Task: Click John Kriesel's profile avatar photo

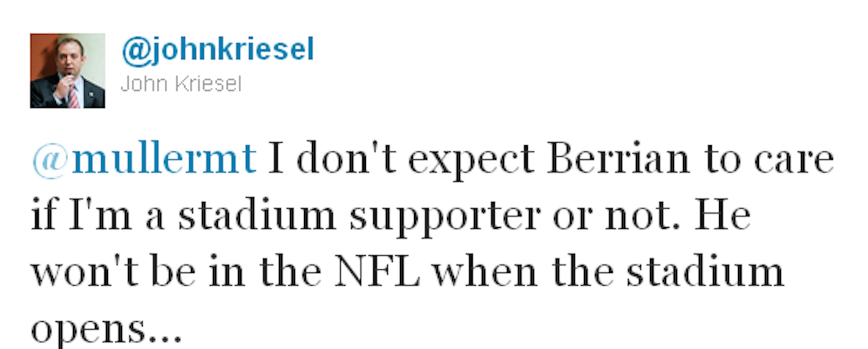Action: pyautogui.click(x=68, y=71)
